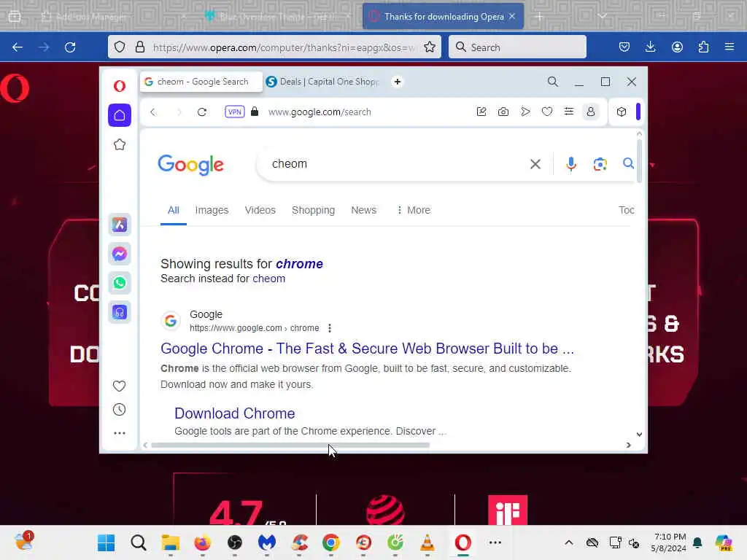
Task: Switch to News results tab
Action: [x=363, y=211]
